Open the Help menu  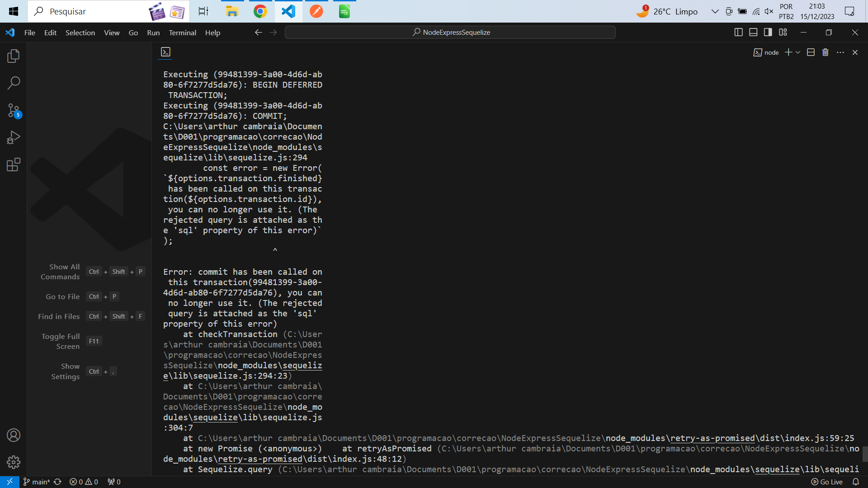click(x=212, y=33)
